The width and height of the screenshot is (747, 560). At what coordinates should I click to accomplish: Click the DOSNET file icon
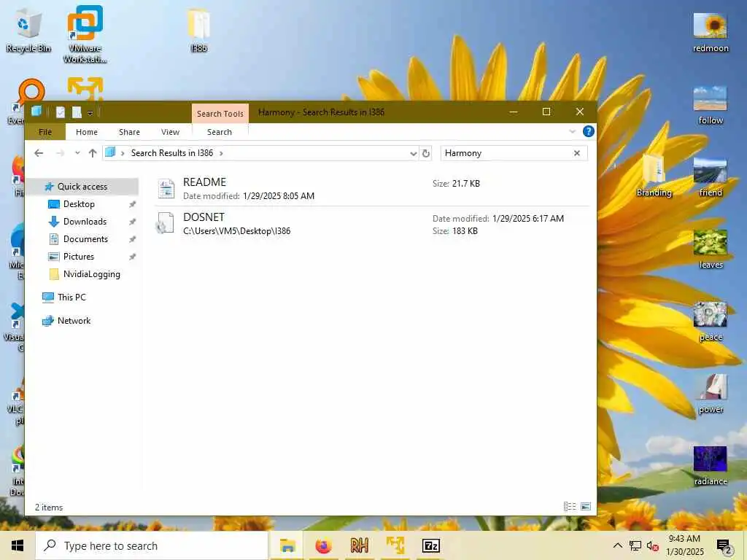click(166, 224)
